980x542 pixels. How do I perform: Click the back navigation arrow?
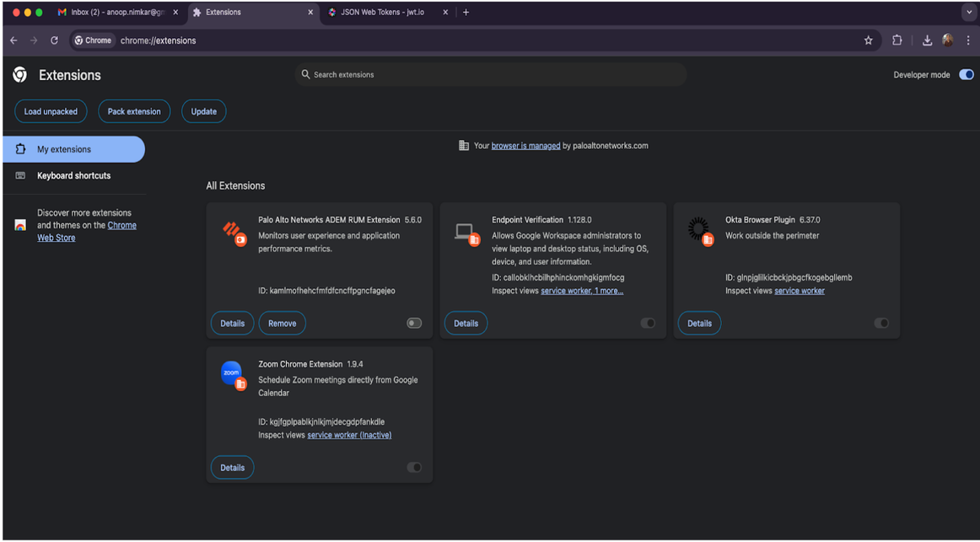pos(13,40)
